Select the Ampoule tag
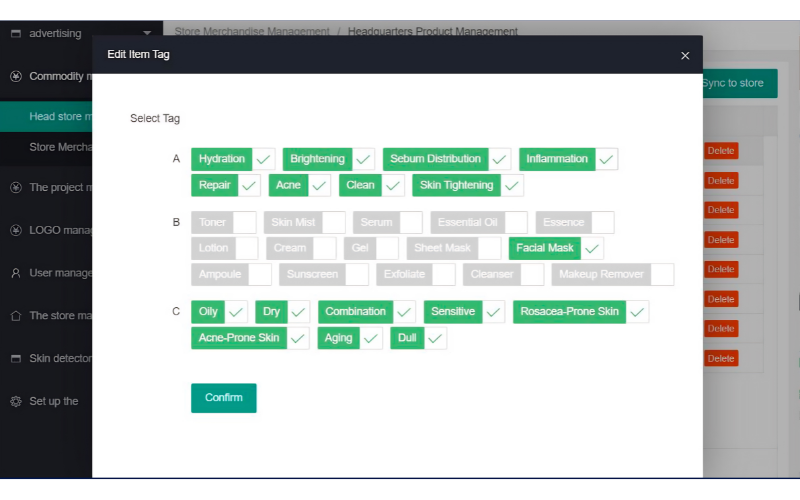The height and width of the screenshot is (500, 800). click(231, 274)
